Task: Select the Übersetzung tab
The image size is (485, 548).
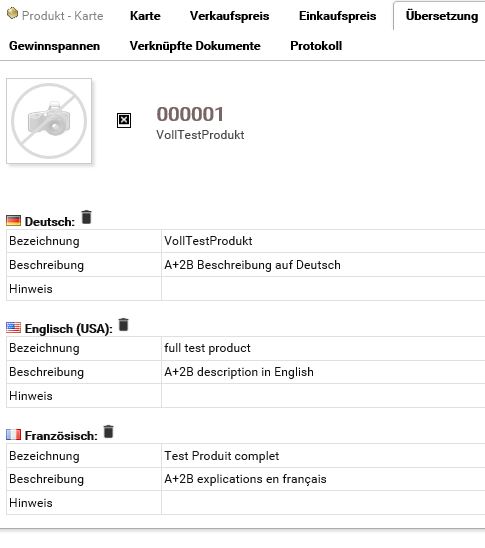Action: pyautogui.click(x=442, y=16)
